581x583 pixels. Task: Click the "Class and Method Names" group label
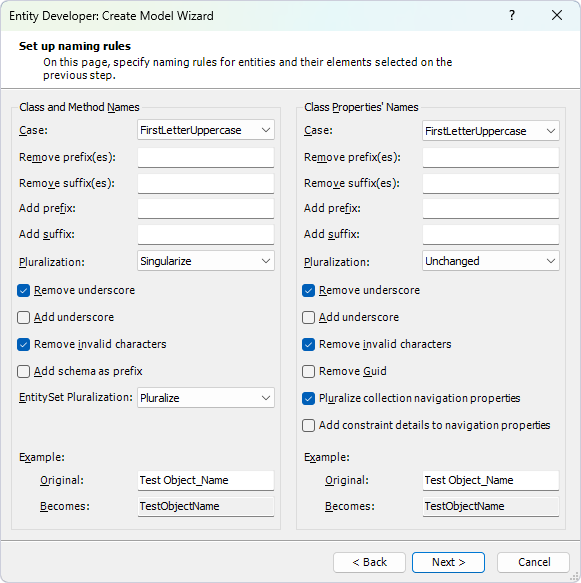(79, 107)
